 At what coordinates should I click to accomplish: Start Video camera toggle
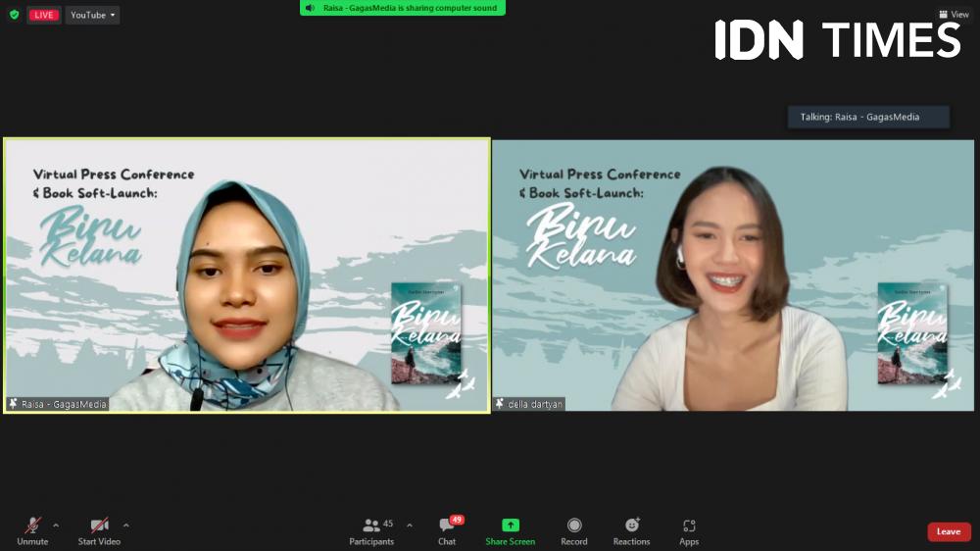click(99, 531)
